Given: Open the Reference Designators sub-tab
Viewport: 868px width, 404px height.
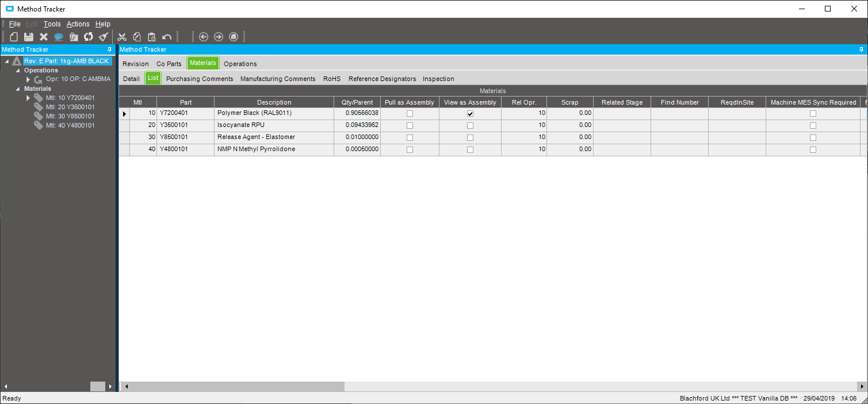Looking at the screenshot, I should (382, 79).
